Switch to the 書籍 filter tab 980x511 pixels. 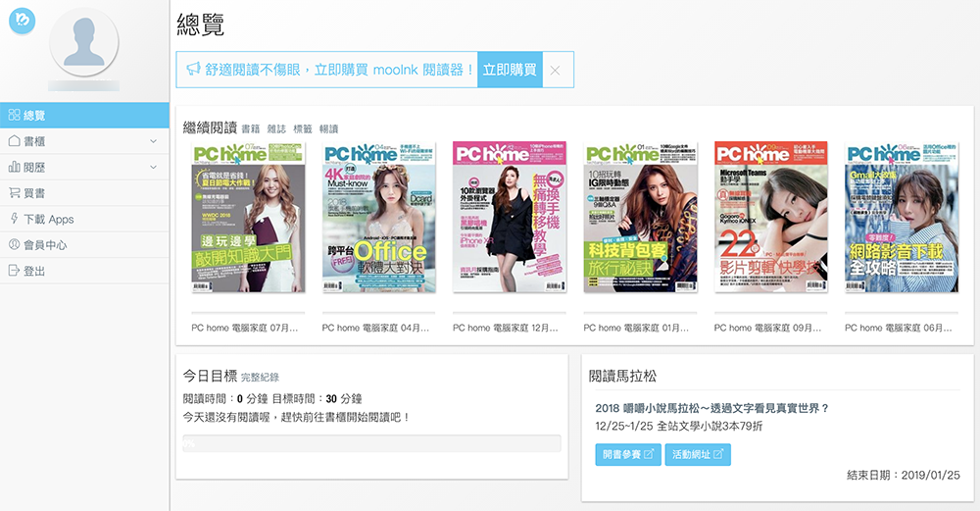(250, 128)
